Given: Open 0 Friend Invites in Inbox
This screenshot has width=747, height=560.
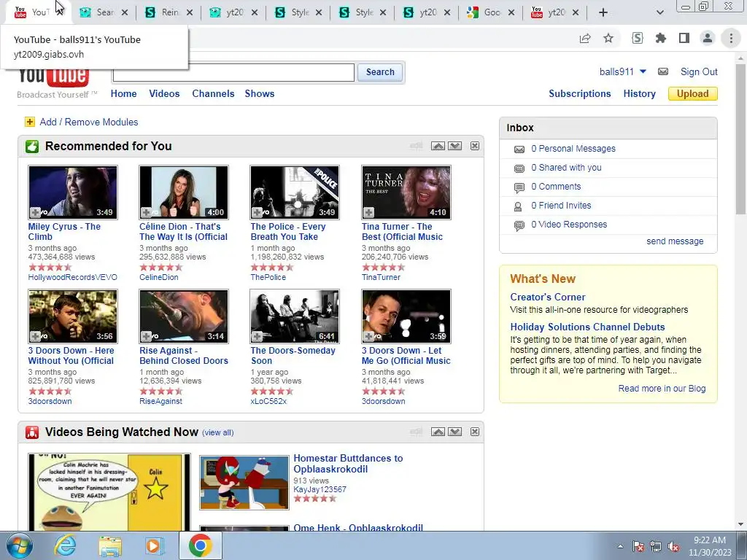Looking at the screenshot, I should coord(561,206).
